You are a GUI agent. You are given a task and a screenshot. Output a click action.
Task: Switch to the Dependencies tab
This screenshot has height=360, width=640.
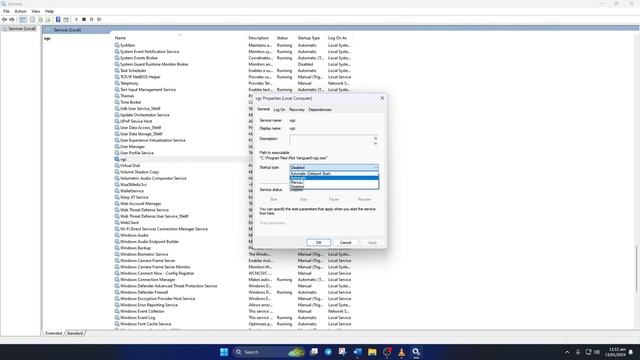pos(320,110)
